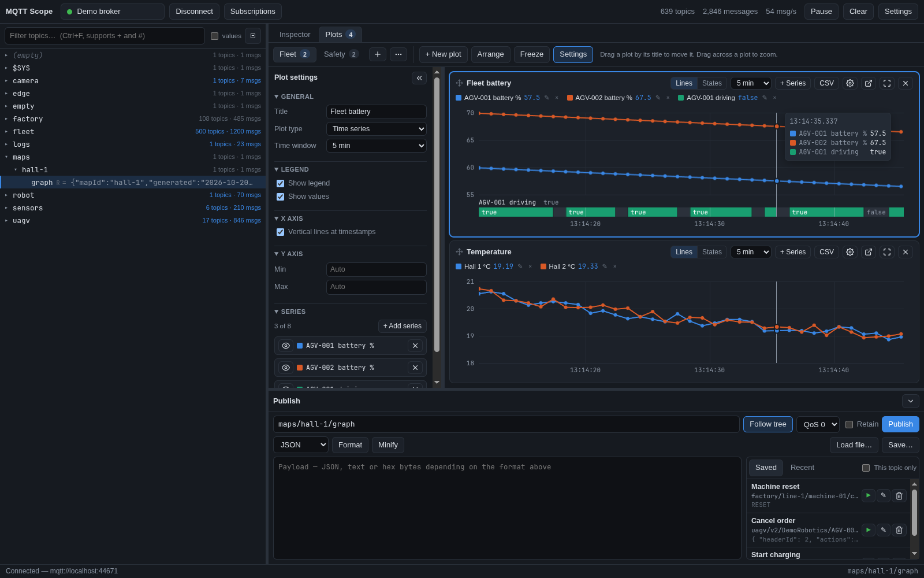Hide AGV-001 battery % series eye
This screenshot has height=578, width=924.
click(286, 346)
